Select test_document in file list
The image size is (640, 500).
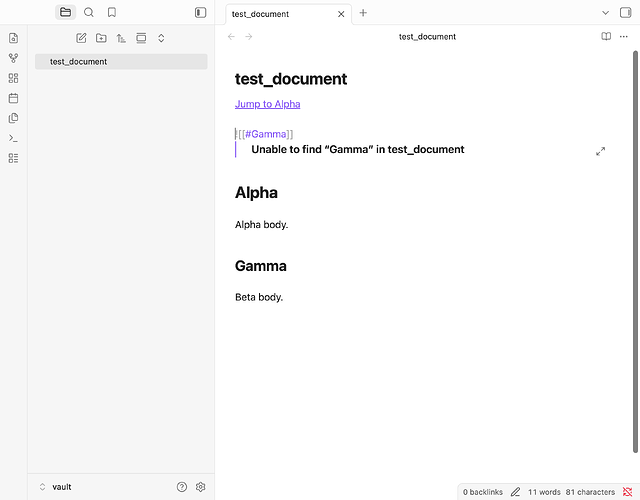(121, 62)
